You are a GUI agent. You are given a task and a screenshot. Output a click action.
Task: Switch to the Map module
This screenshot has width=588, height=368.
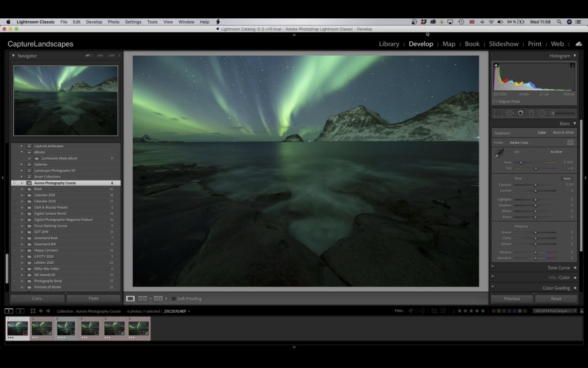coord(449,44)
